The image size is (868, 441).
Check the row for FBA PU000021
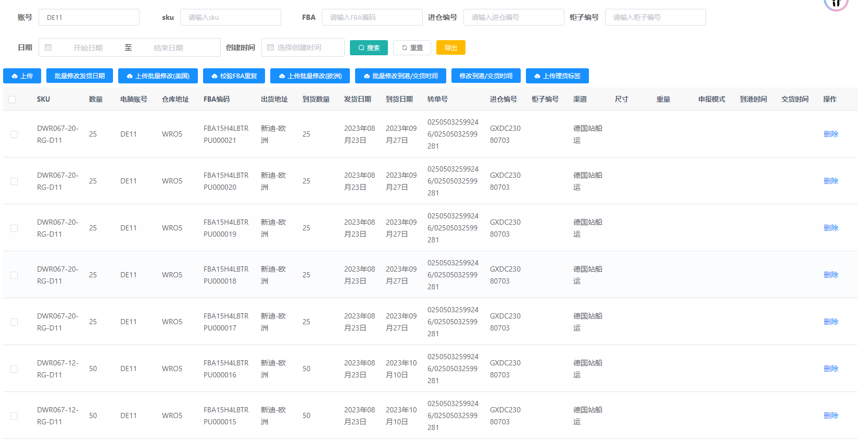(14, 134)
